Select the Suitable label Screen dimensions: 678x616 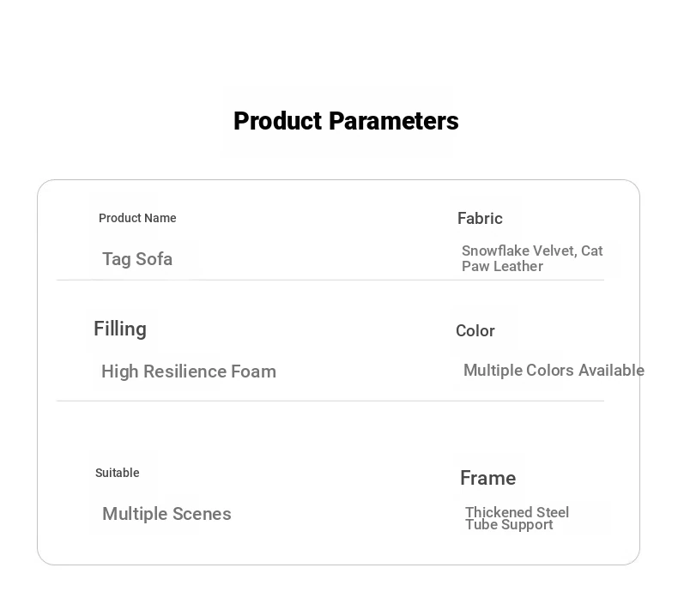pyautogui.click(x=118, y=473)
